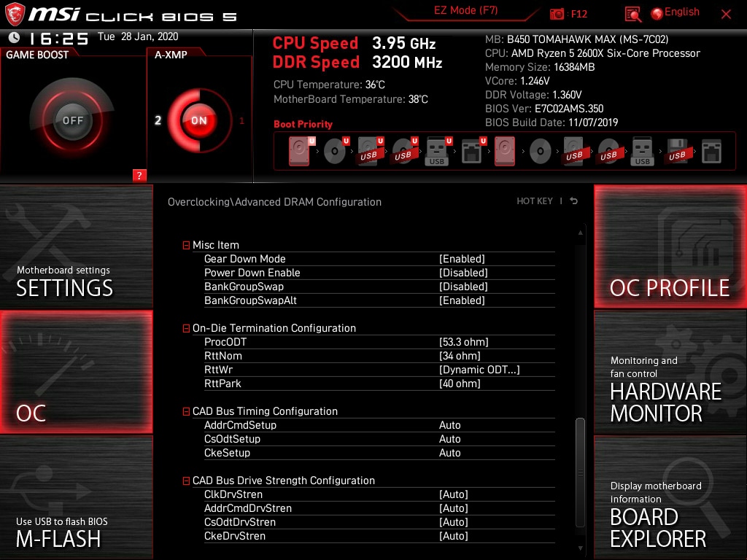Open the CkeDrvStren [Auto] option
Image resolution: width=747 pixels, height=560 pixels.
pos(379,536)
